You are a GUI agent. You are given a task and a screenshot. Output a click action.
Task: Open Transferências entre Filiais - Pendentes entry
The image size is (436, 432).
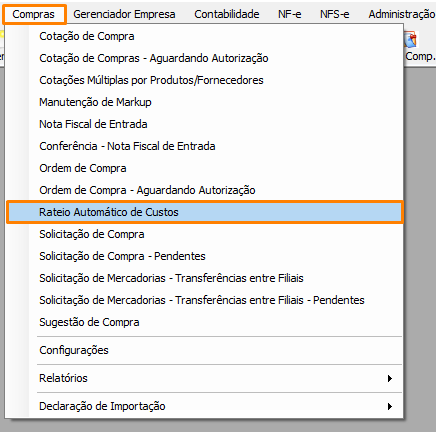pos(205,300)
